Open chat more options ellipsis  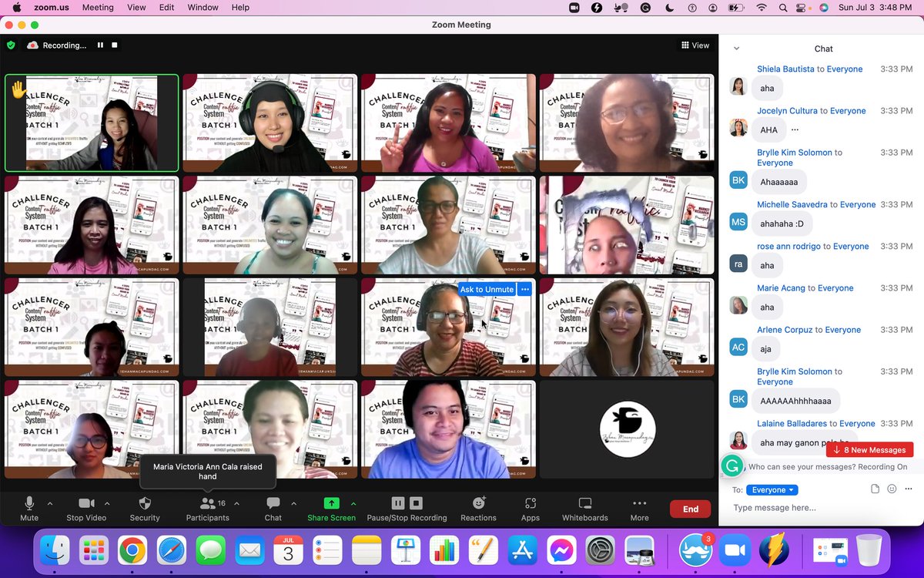tap(909, 489)
